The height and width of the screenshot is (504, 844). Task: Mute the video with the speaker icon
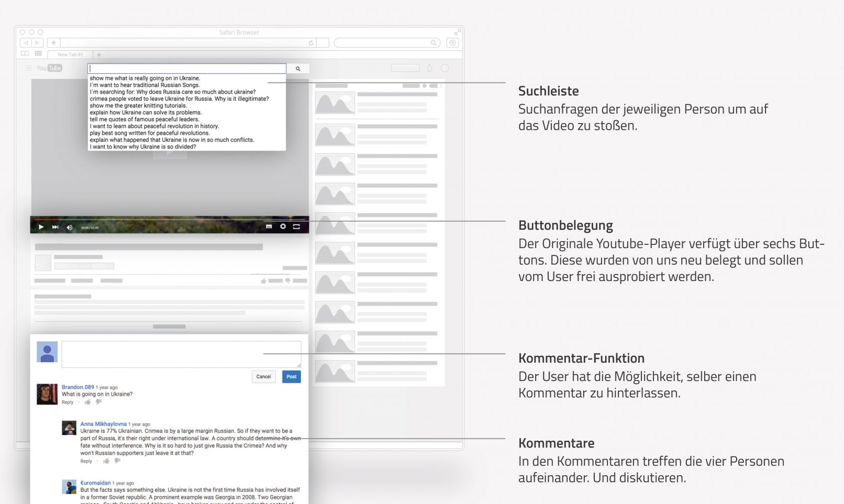[x=69, y=227]
